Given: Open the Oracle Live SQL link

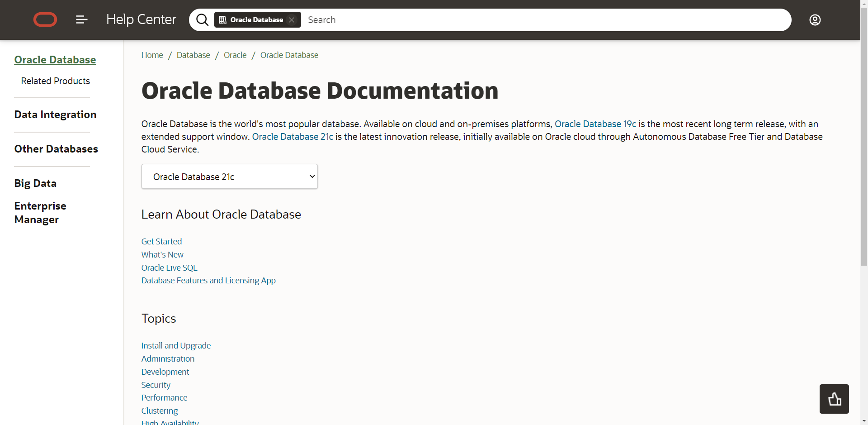Looking at the screenshot, I should coord(170,268).
